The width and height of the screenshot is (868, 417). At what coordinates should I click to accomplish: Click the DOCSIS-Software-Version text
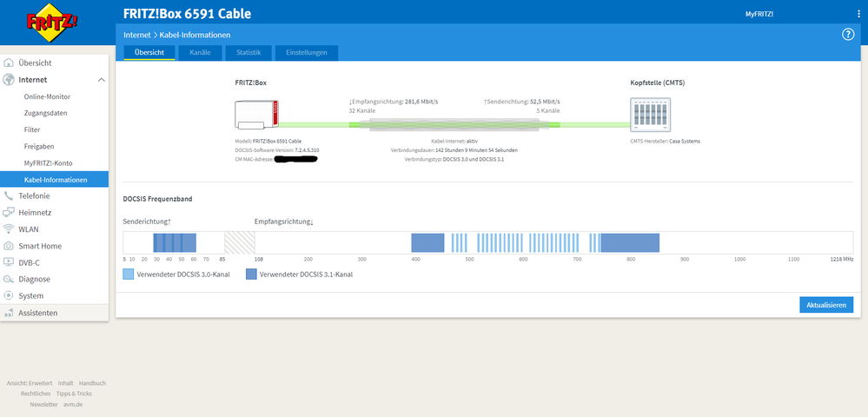tap(277, 150)
